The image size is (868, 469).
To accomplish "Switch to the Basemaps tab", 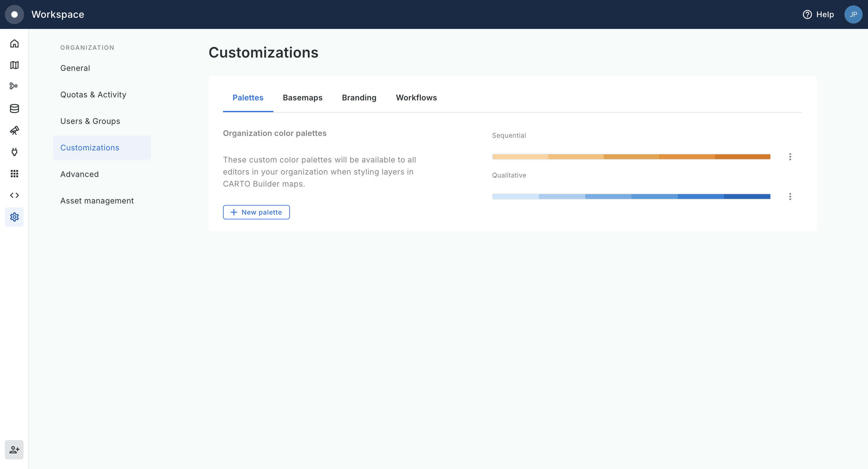I will 302,98.
